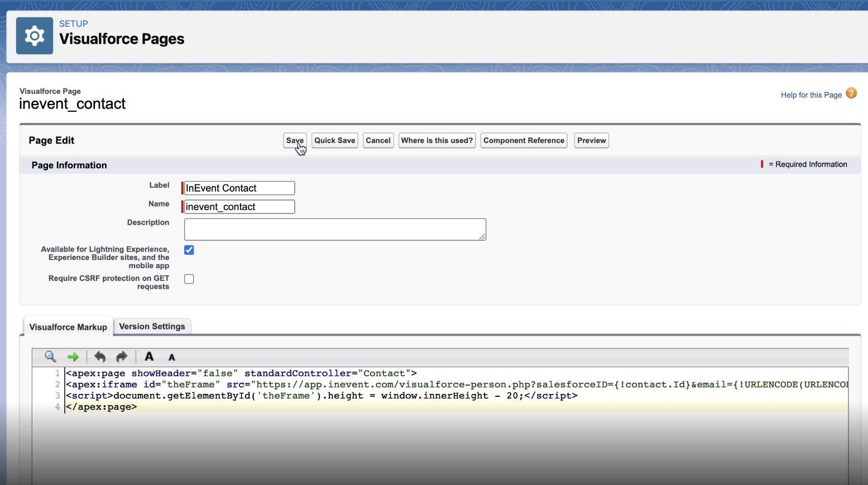Save the Visualforce page
The image size is (868, 485).
point(295,140)
